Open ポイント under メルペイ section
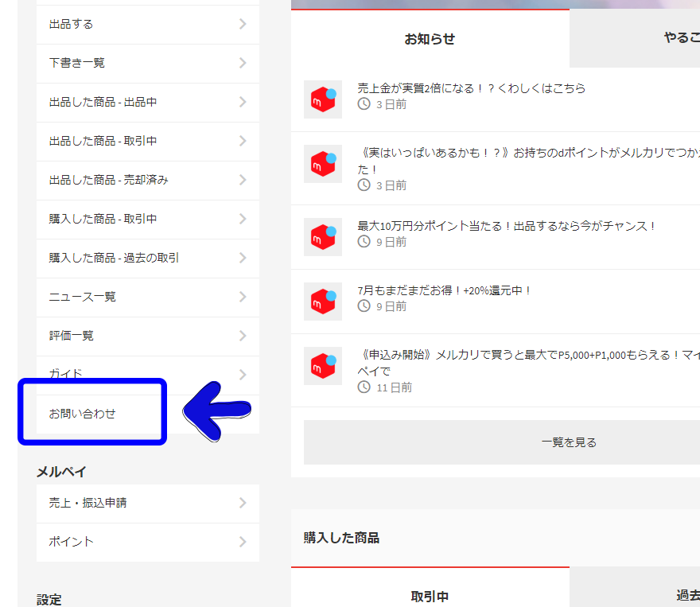Viewport: 700px width, 607px height. click(x=147, y=542)
